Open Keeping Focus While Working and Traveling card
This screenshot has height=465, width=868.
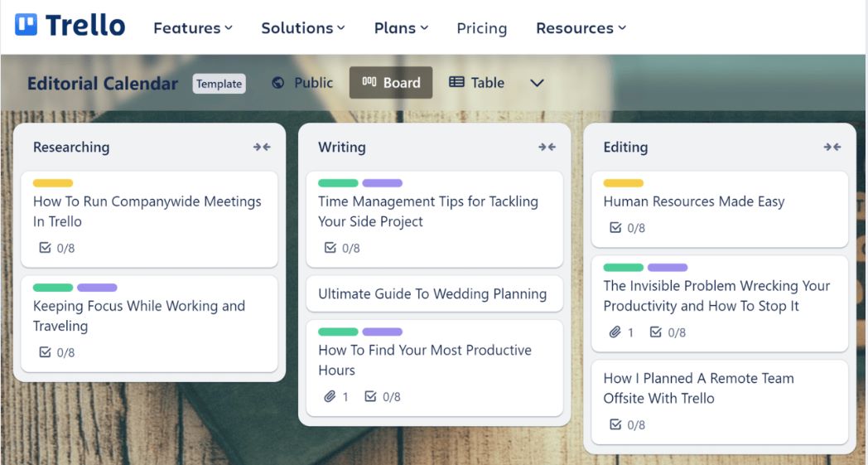(x=149, y=324)
